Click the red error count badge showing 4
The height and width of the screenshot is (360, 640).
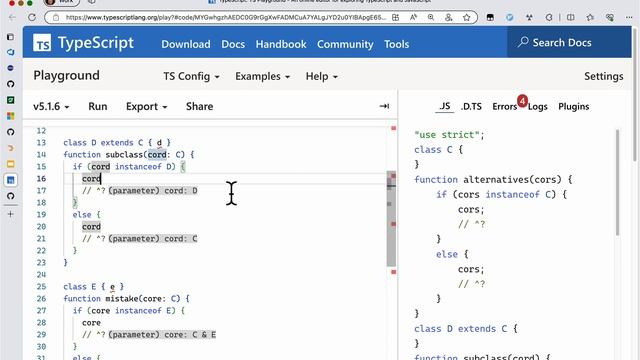[522, 100]
